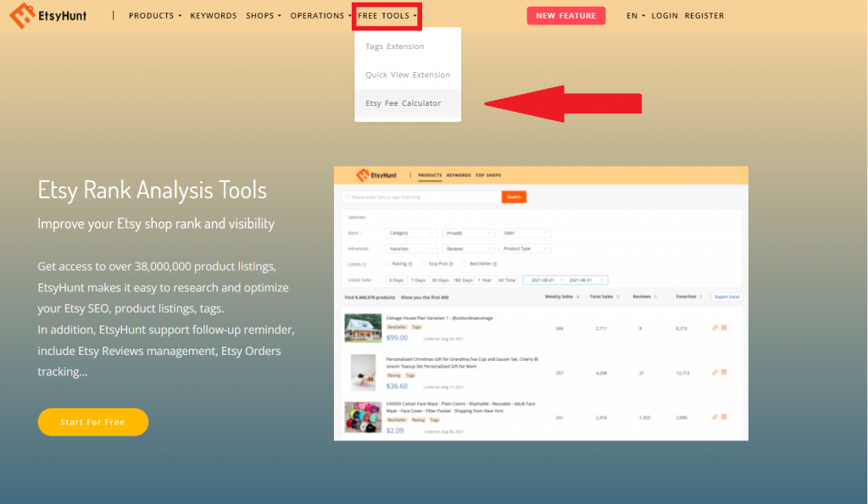Expand the Product Type dropdown
This screenshot has width=868, height=504.
coord(525,248)
